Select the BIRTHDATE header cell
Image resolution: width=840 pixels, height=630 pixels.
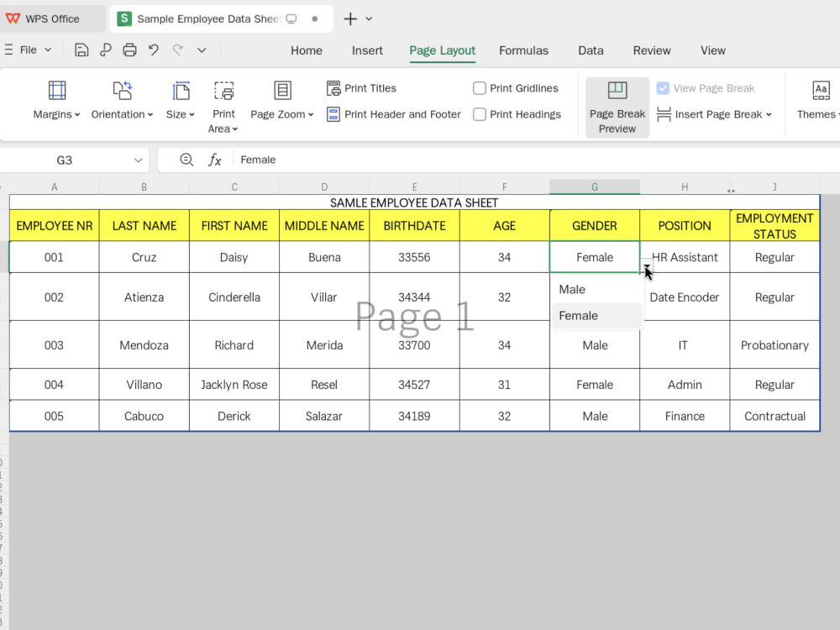414,225
